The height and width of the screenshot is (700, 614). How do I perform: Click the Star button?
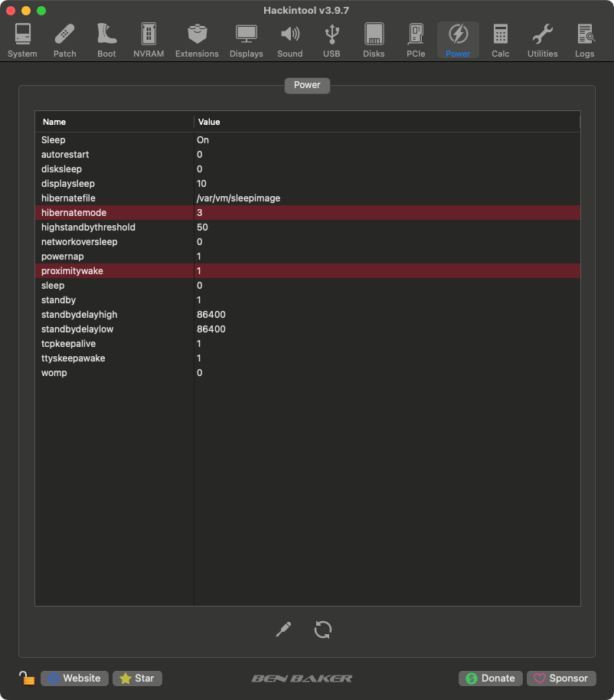[138, 678]
